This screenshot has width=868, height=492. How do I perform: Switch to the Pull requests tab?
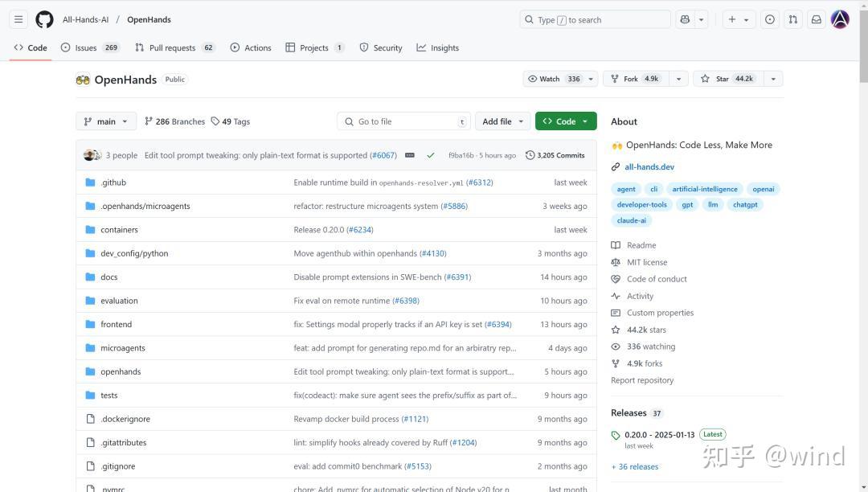(175, 47)
